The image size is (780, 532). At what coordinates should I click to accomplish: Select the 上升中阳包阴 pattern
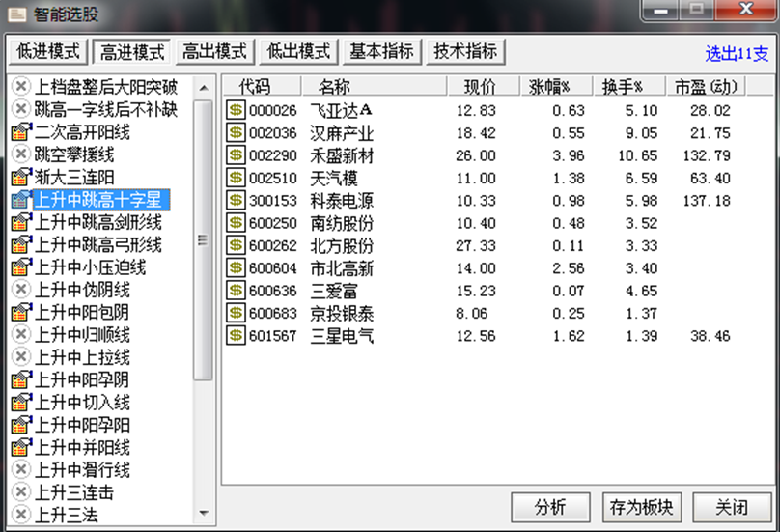click(x=82, y=312)
